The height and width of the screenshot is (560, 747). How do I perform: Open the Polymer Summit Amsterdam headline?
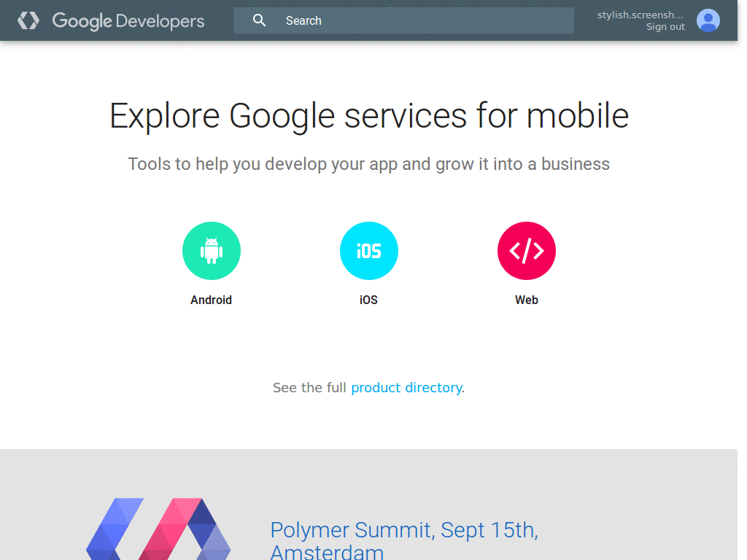[404, 540]
